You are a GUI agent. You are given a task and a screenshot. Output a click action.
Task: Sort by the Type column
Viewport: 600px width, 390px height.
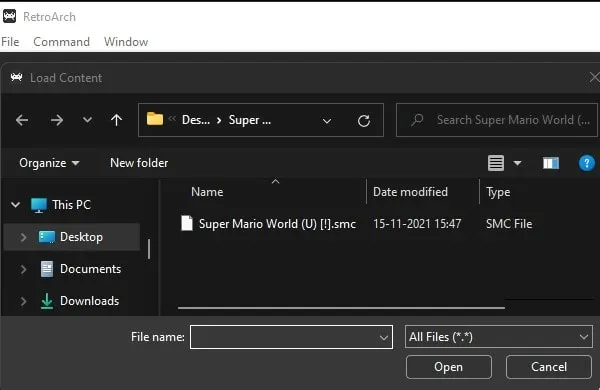(498, 192)
